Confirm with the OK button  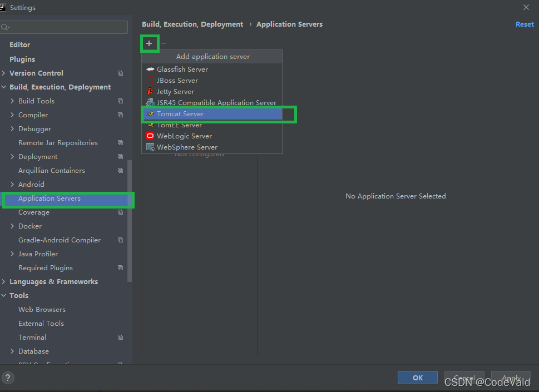(418, 378)
